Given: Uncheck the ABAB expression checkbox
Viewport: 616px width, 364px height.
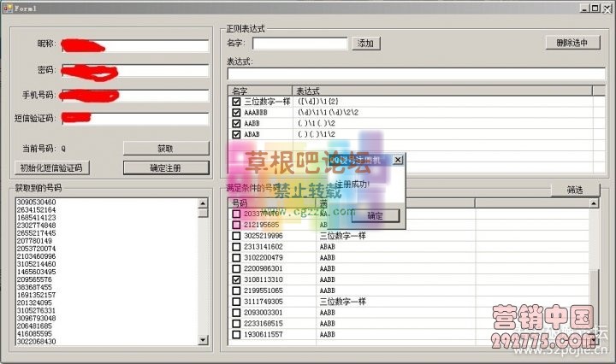Looking at the screenshot, I should coord(236,134).
